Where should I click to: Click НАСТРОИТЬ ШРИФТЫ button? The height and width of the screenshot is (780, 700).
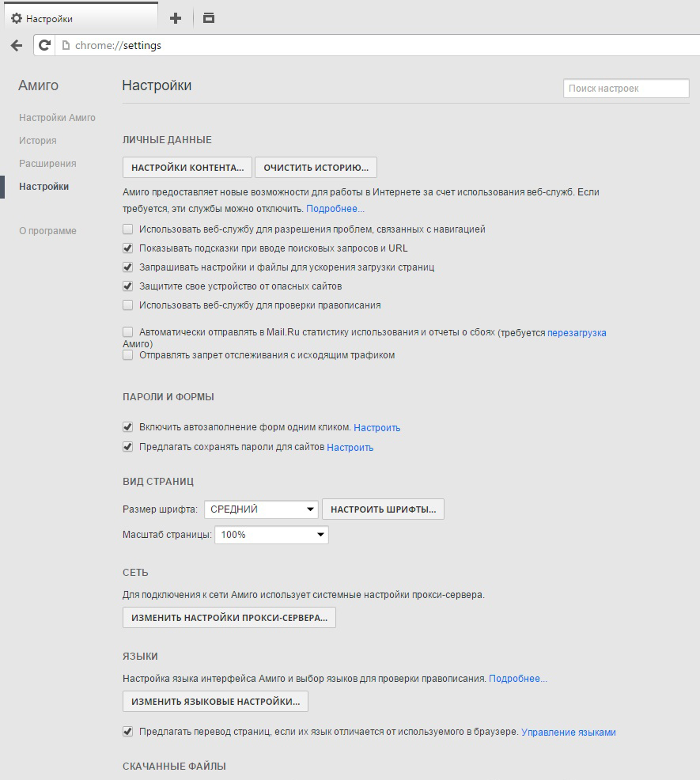point(383,509)
